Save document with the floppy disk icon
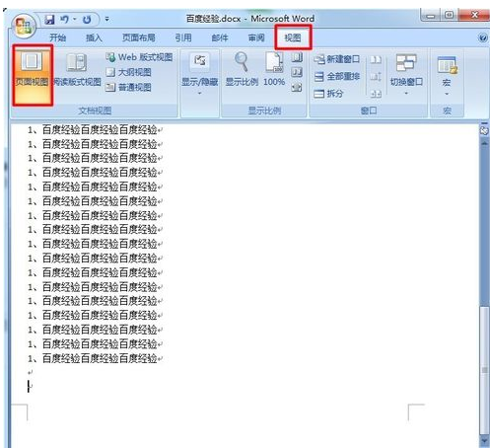Screen dimensions: 490x448 49,20
